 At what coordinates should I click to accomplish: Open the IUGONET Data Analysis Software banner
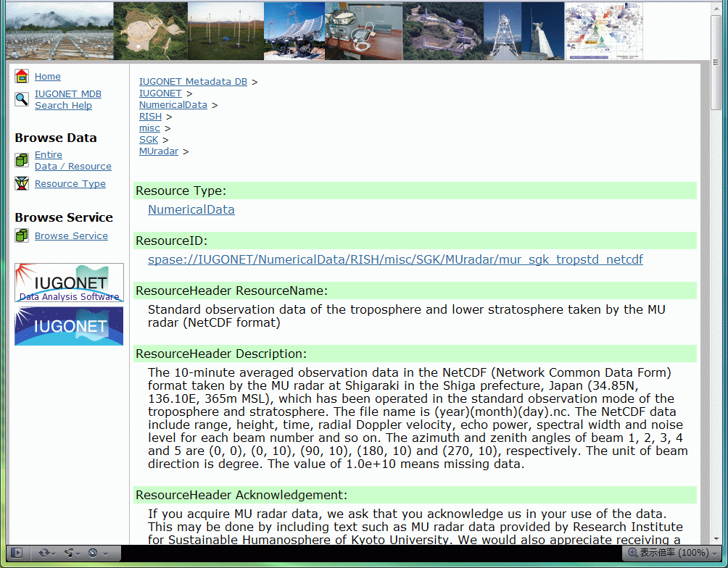coord(69,283)
